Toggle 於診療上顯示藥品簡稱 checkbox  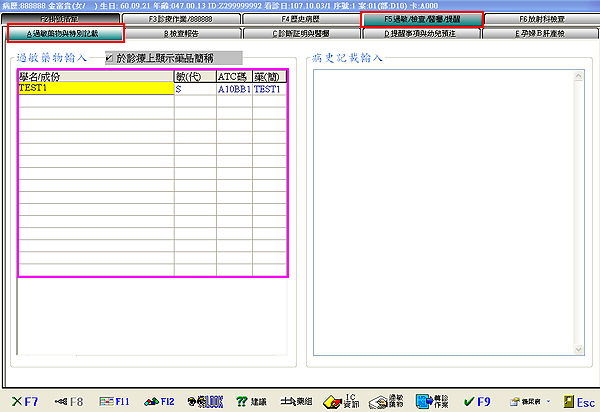click(110, 58)
